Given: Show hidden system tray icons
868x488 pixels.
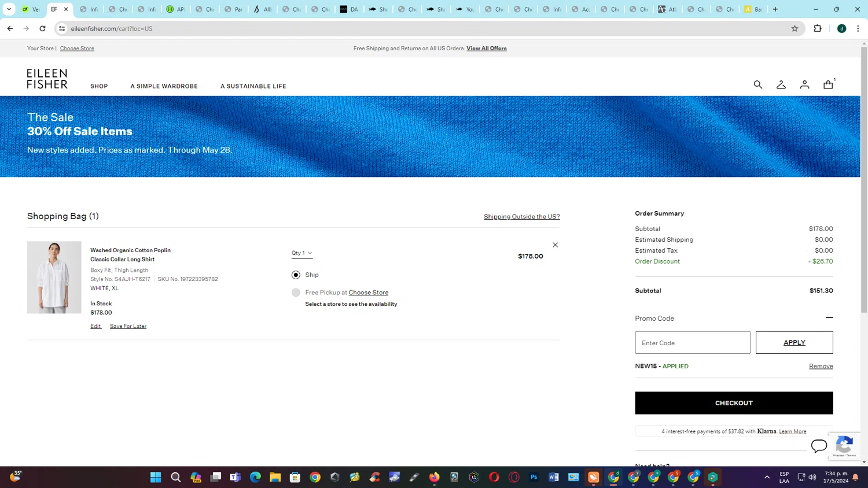Looking at the screenshot, I should 767,477.
